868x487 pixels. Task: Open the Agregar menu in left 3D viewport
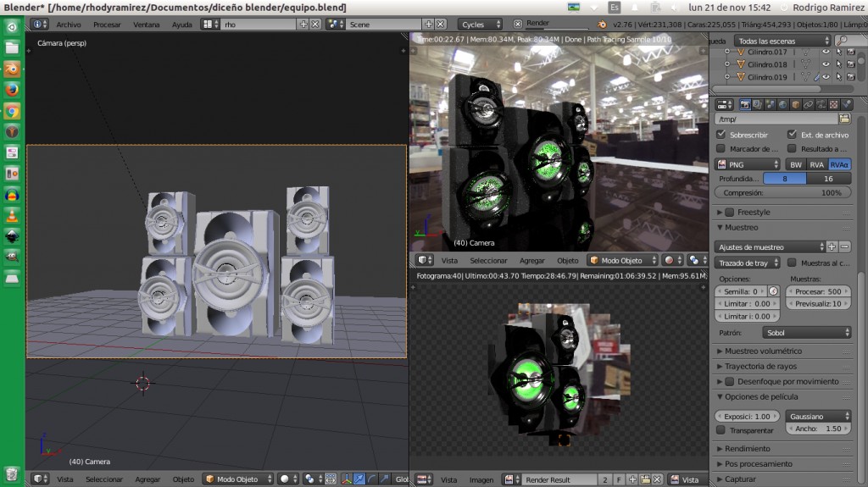[x=147, y=479]
